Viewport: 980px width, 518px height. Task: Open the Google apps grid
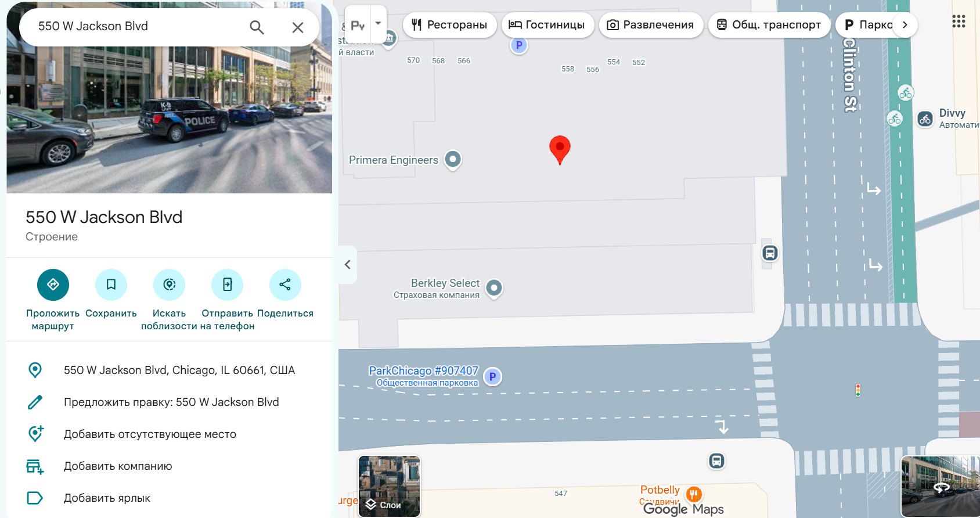click(x=959, y=22)
